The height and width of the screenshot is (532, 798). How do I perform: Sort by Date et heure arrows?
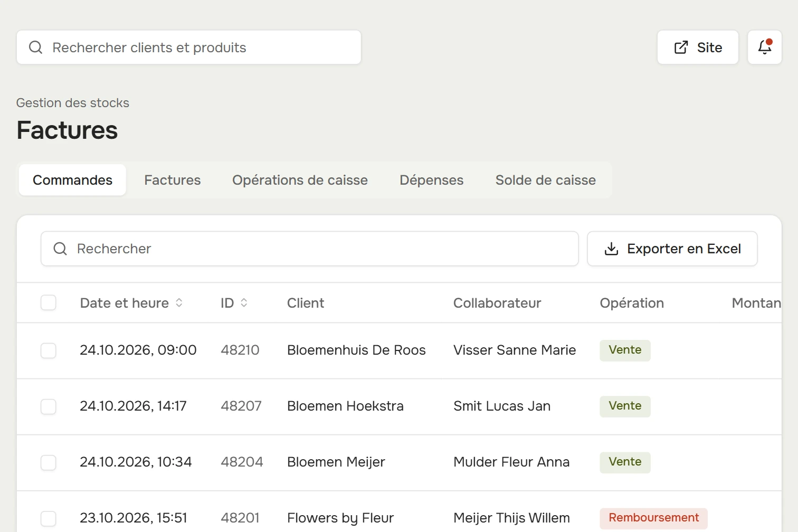click(179, 303)
